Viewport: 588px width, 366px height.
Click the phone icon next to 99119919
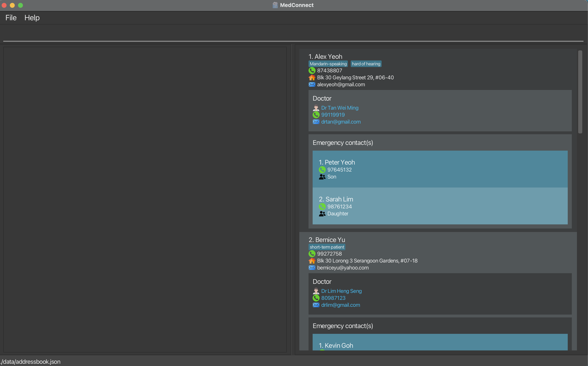point(316,115)
